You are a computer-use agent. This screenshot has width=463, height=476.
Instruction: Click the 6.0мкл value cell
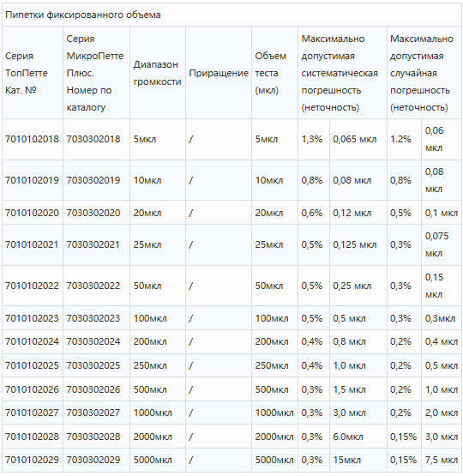pyautogui.click(x=358, y=437)
